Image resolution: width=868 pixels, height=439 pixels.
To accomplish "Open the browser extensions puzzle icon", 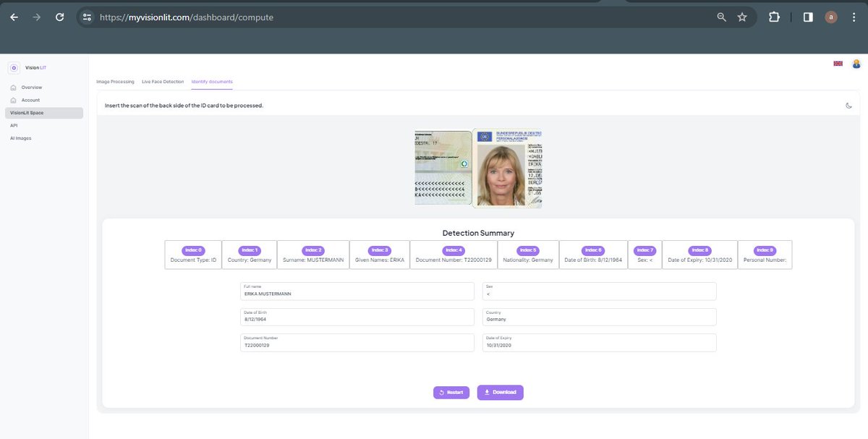I will click(x=774, y=17).
